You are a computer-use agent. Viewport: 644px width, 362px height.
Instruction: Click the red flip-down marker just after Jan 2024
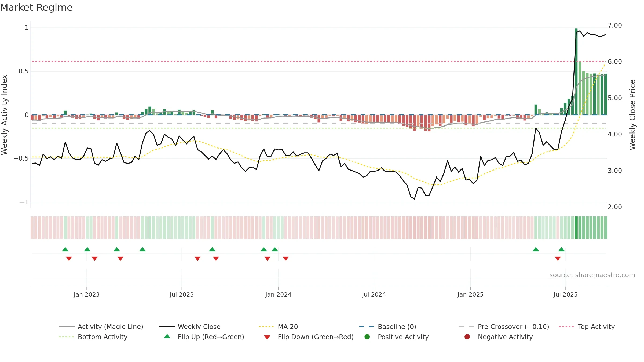(x=286, y=258)
